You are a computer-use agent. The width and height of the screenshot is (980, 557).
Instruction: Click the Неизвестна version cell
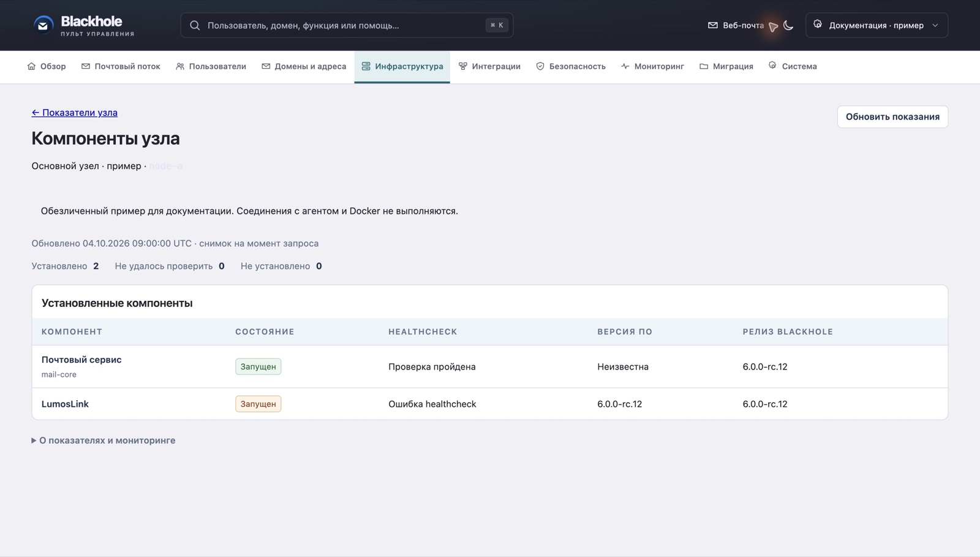point(623,366)
